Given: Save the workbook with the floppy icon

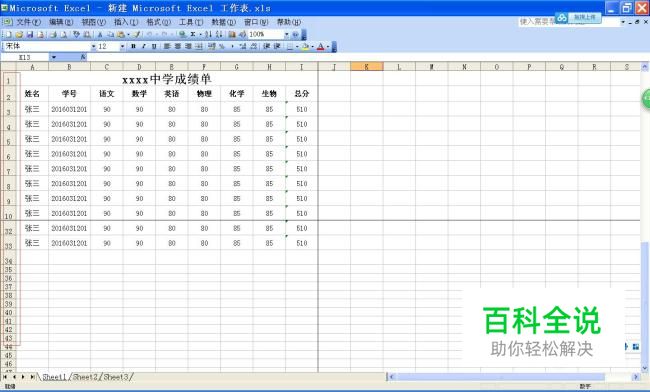Looking at the screenshot, I should (x=30, y=34).
